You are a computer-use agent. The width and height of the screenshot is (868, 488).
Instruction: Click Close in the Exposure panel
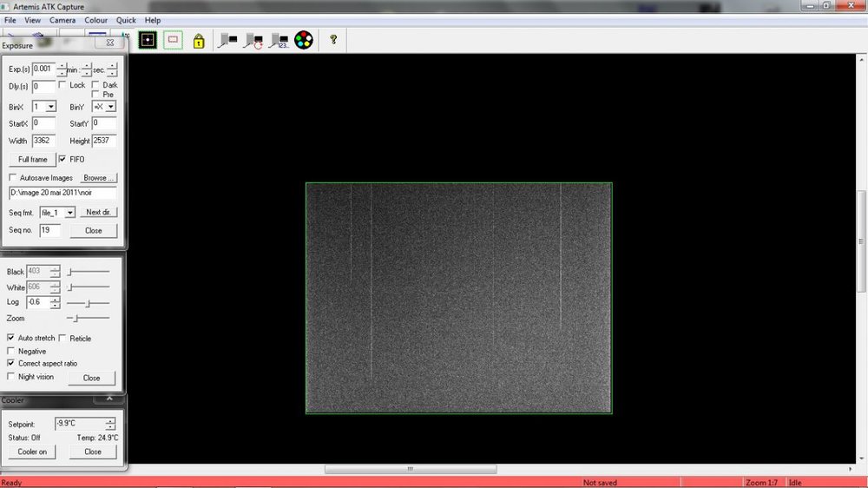click(x=94, y=230)
